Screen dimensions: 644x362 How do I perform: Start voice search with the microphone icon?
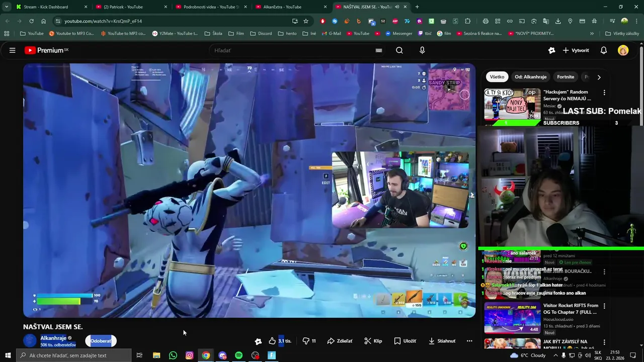pyautogui.click(x=422, y=50)
